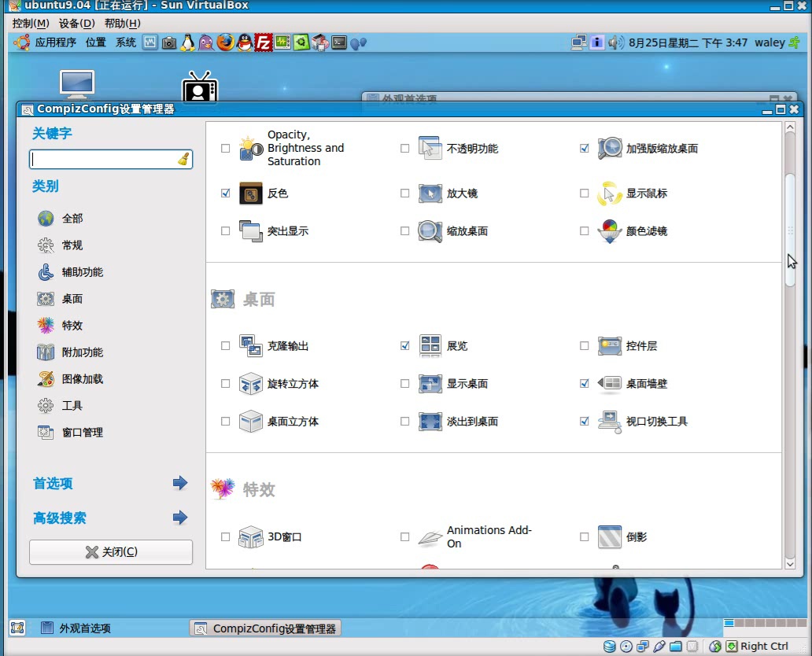812x656 pixels.
Task: Open the 显示鼠标 plugin icon
Action: point(610,193)
